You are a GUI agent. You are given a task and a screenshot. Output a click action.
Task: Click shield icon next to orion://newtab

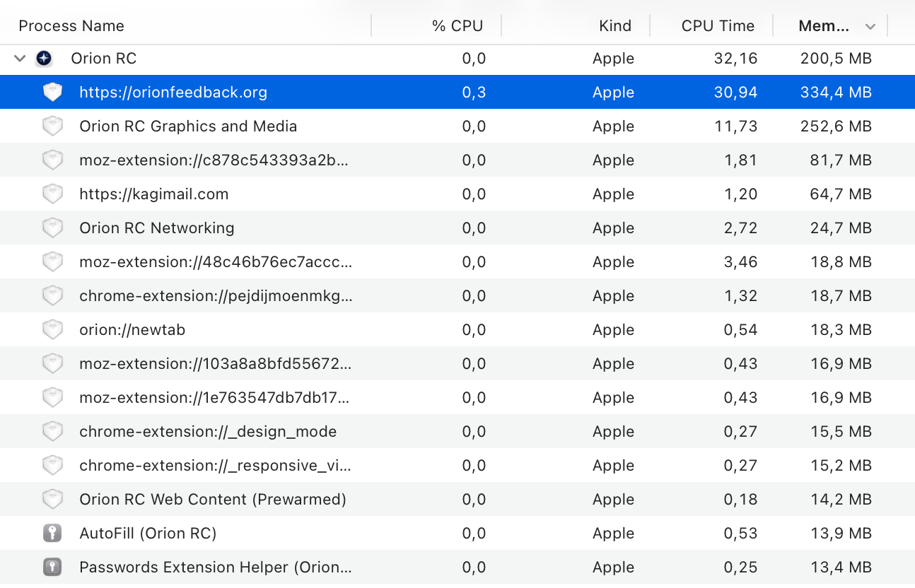pos(52,330)
